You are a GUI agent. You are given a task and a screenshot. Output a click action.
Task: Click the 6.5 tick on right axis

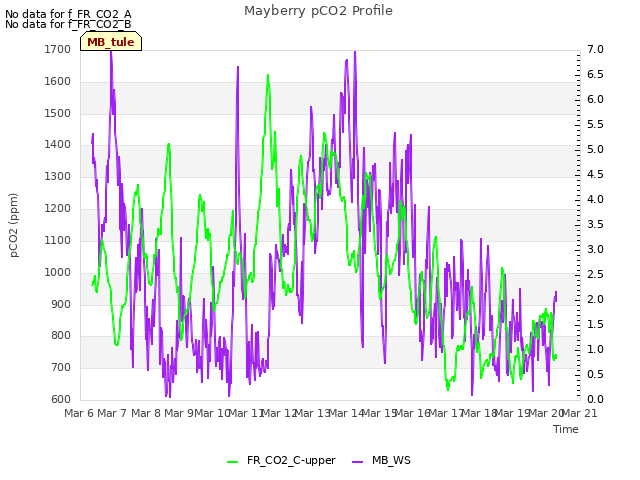click(596, 74)
